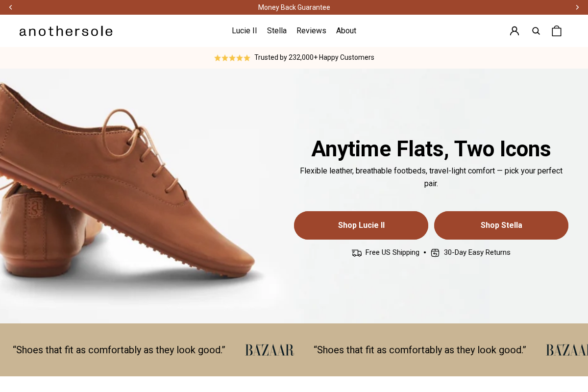Click the anothersole logo

(x=66, y=31)
